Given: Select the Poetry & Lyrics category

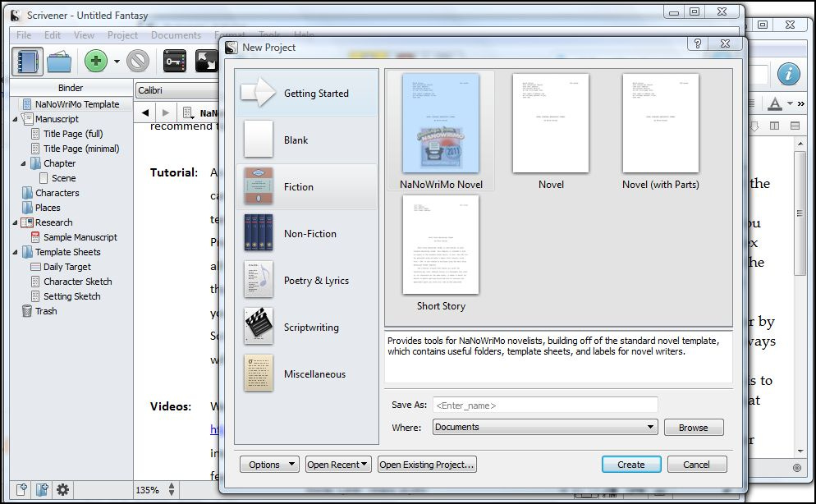Looking at the screenshot, I should [x=307, y=281].
